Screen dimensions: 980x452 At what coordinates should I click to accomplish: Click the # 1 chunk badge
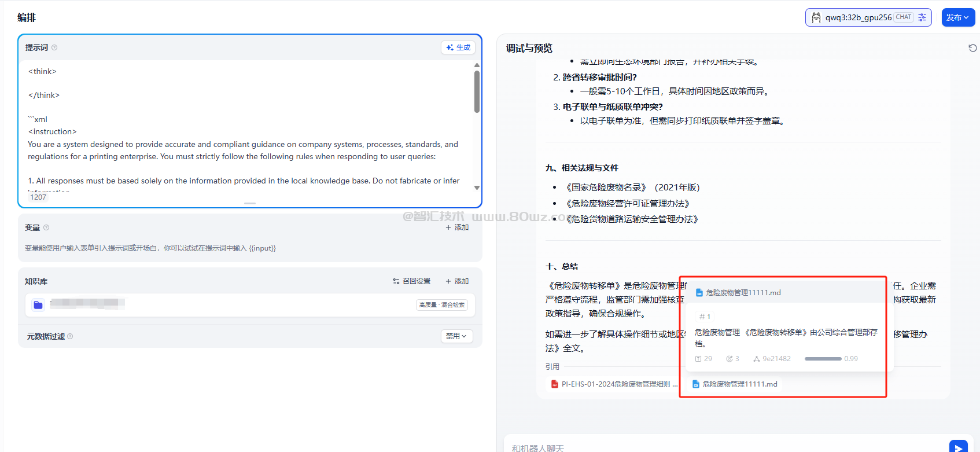tap(704, 317)
